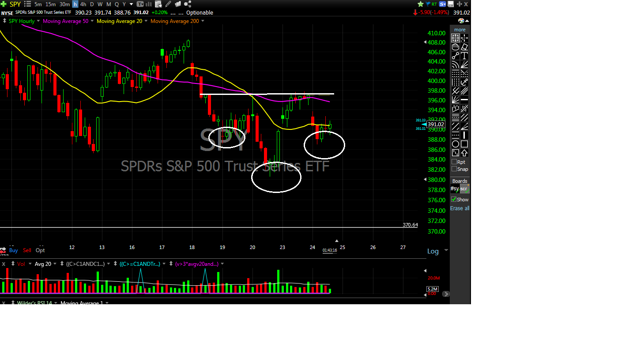The image size is (644, 359).
Task: Open the Moving Average 50 dropdown
Action: [92, 21]
